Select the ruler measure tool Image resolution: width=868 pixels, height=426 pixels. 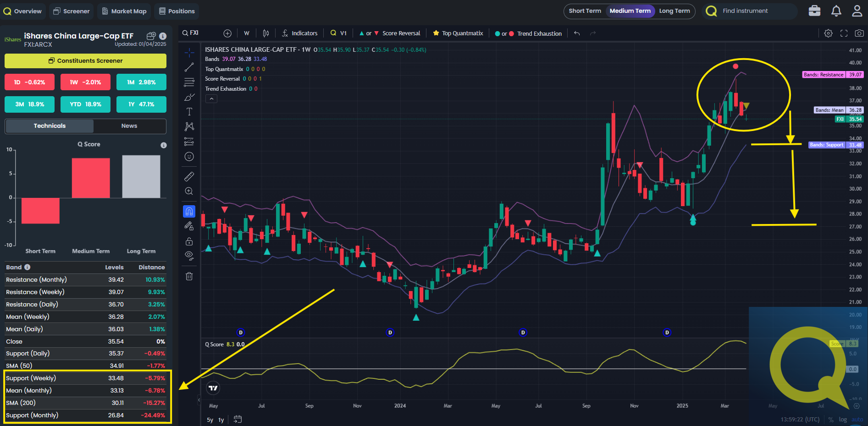(189, 176)
